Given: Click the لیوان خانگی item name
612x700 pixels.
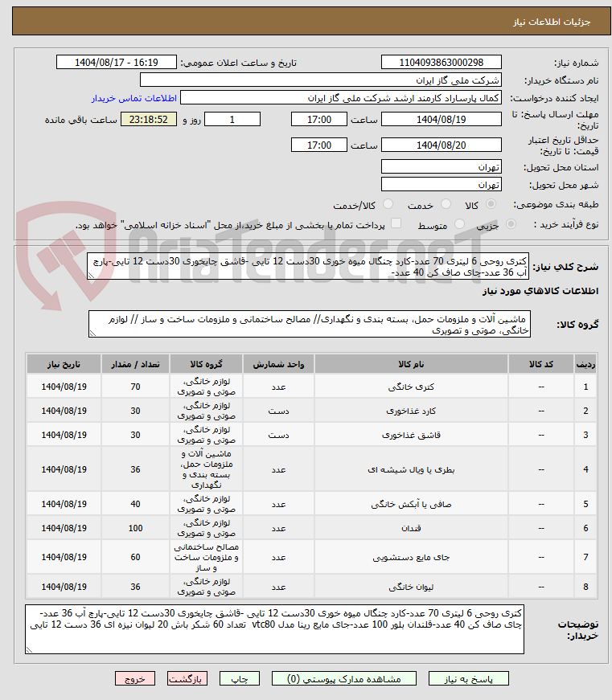Looking at the screenshot, I should [x=411, y=587].
